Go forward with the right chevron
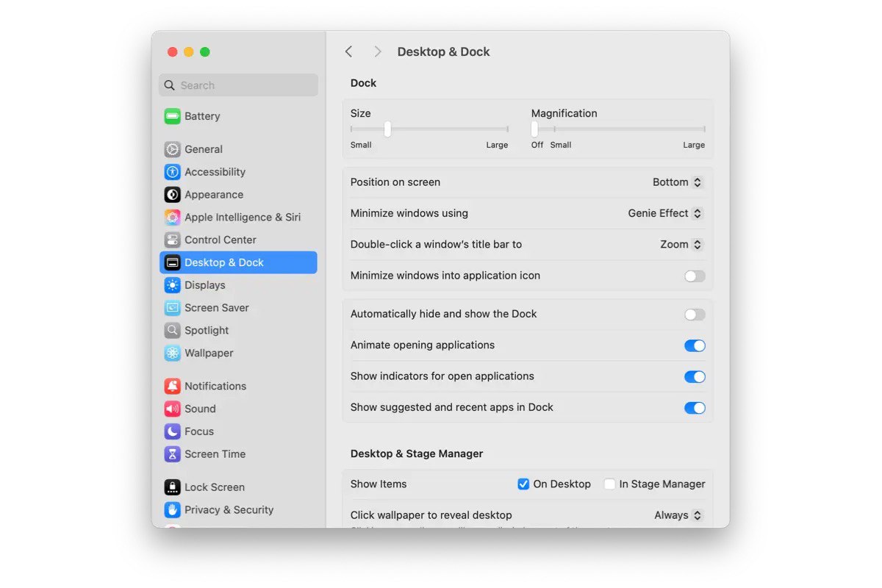This screenshot has height=588, width=882. point(378,51)
